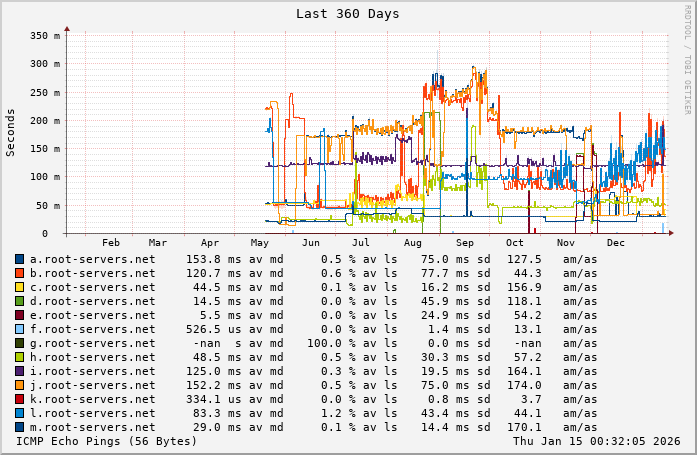Click the May marker on time axis
This screenshot has height=455, width=697.
261,243
